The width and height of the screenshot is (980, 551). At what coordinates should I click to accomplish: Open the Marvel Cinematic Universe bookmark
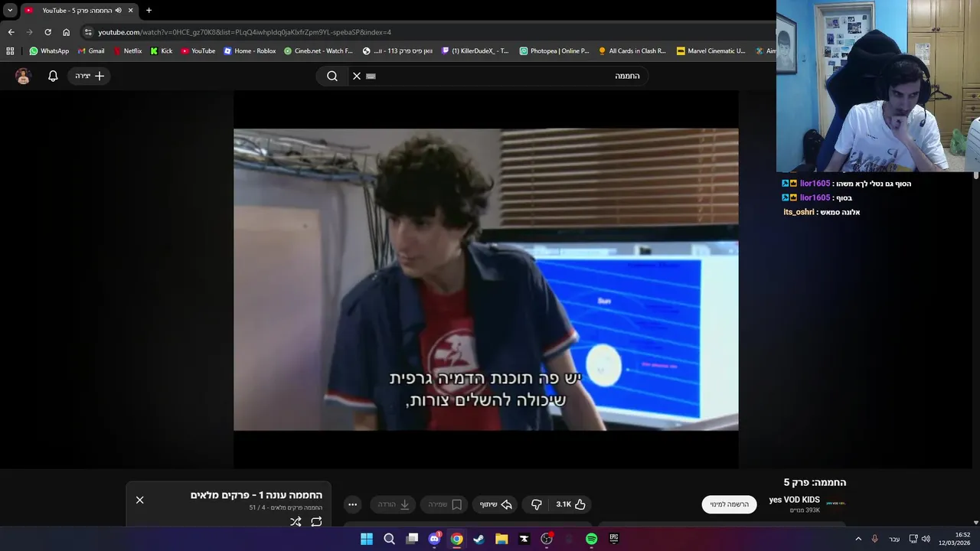pos(710,51)
